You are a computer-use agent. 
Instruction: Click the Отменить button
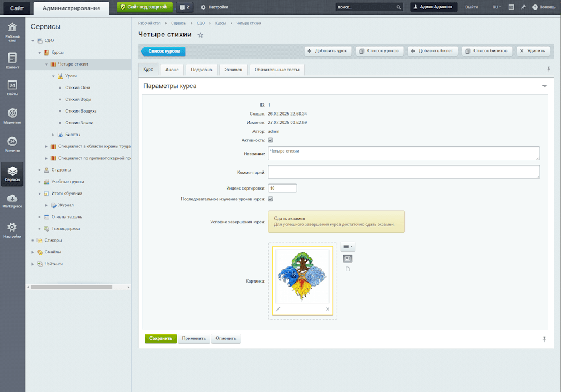[x=226, y=338]
